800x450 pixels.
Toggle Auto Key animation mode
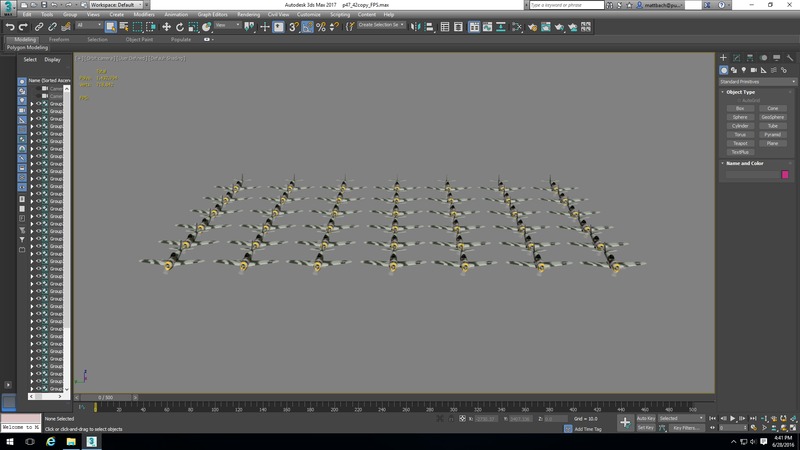(x=645, y=418)
